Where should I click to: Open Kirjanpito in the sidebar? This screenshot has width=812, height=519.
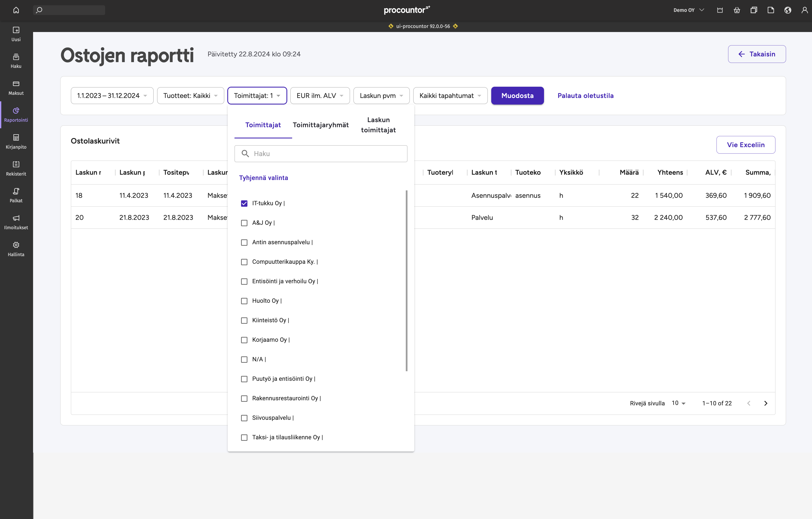[x=16, y=142]
